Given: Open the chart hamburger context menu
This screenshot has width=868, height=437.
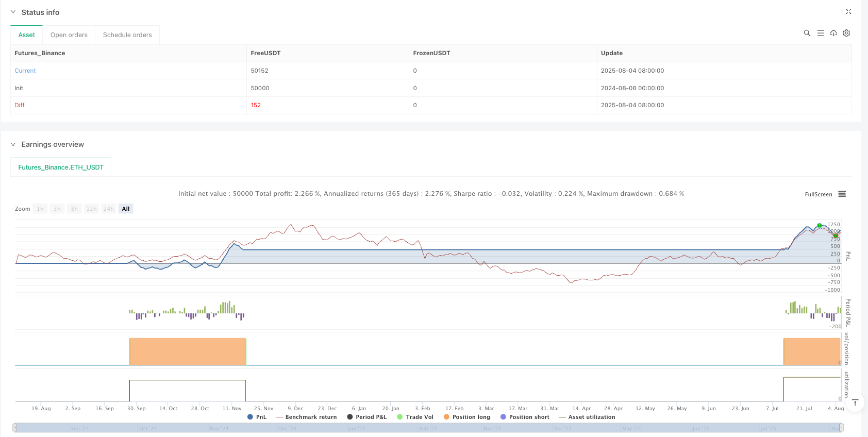Looking at the screenshot, I should 842,194.
